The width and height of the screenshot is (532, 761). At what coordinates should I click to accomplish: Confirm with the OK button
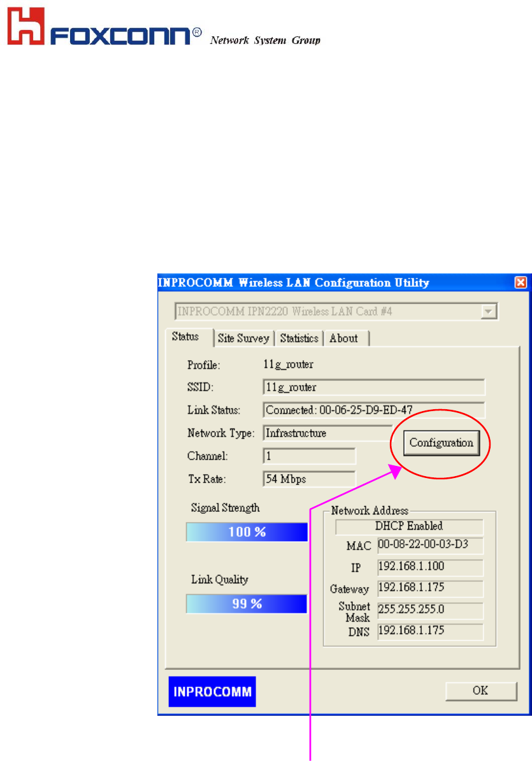pyautogui.click(x=480, y=691)
